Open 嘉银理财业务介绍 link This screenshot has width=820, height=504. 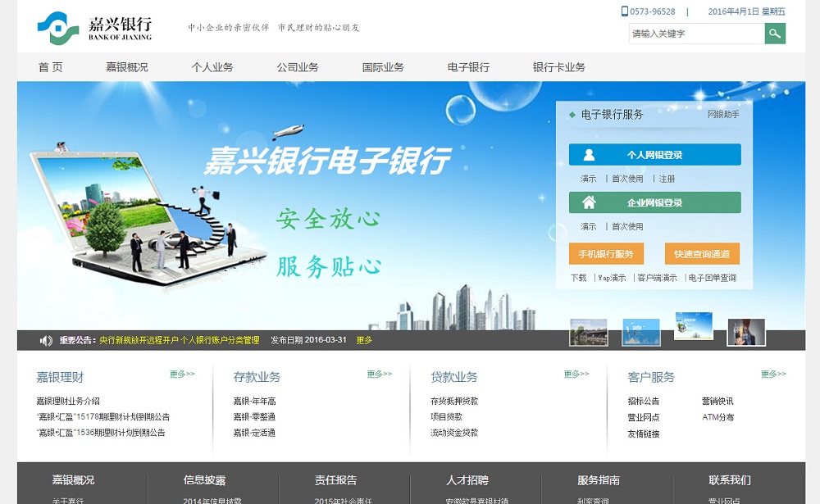coord(68,401)
